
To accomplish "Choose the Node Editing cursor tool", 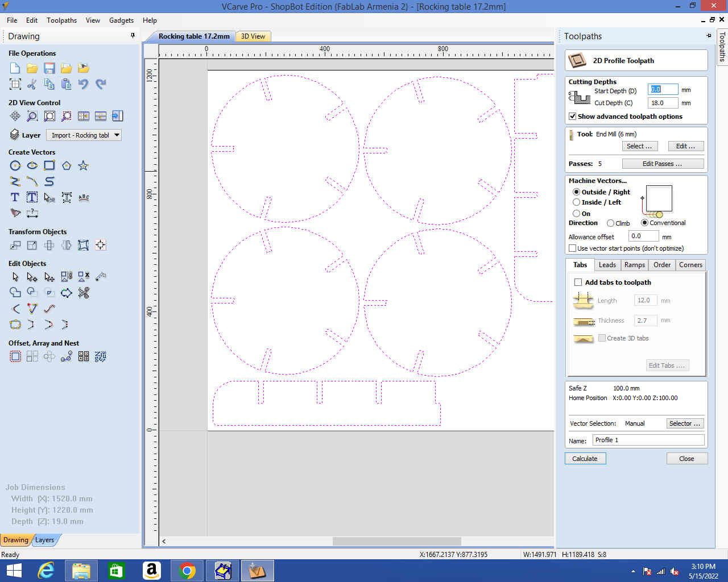I will point(32,277).
